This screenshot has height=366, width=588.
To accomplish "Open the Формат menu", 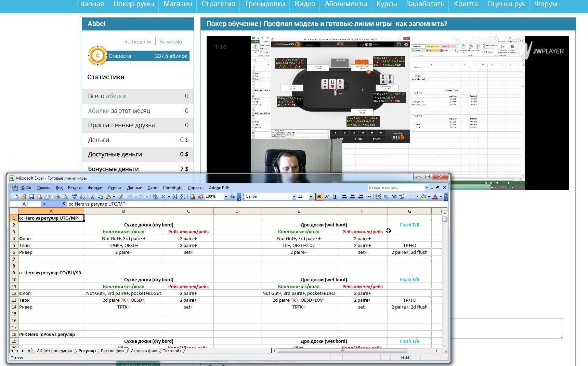I will click(x=95, y=188).
